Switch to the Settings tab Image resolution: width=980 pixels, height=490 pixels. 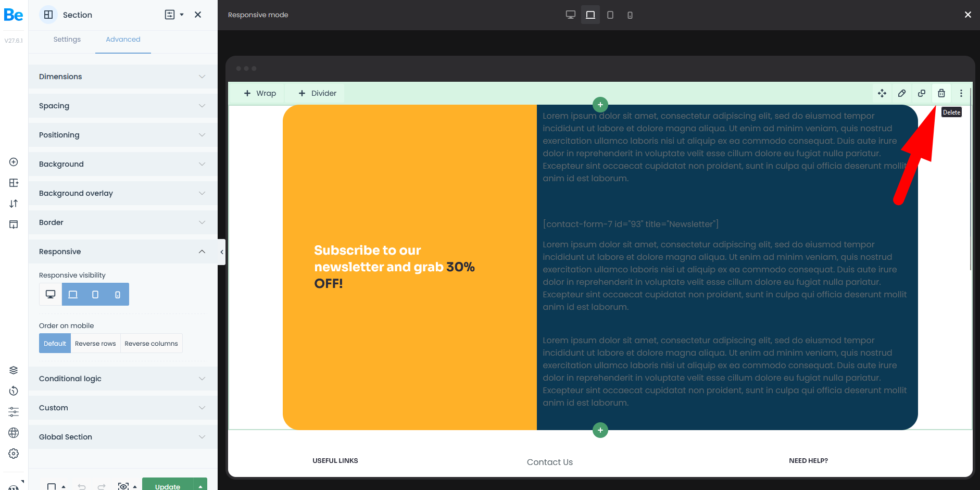coord(67,40)
